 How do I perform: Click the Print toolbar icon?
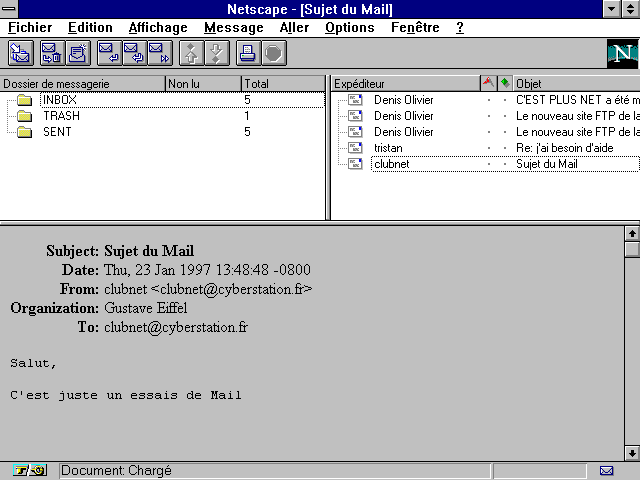[x=248, y=53]
